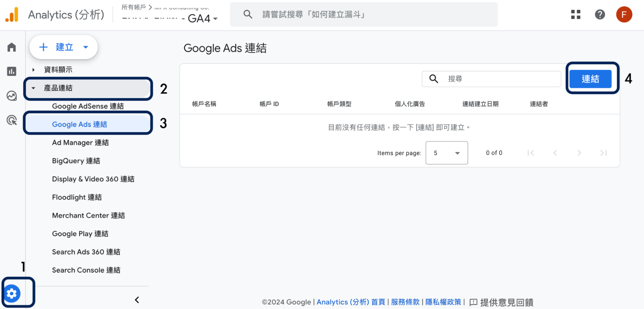Viewport: 644px width, 309px height.
Task: Collapse the side panel with chevron arrow
Action: pyautogui.click(x=137, y=300)
